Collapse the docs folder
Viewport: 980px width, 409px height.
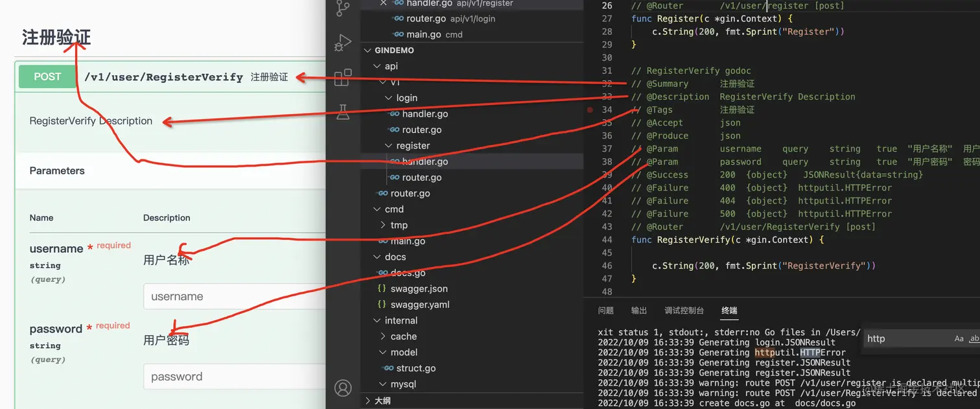click(378, 257)
